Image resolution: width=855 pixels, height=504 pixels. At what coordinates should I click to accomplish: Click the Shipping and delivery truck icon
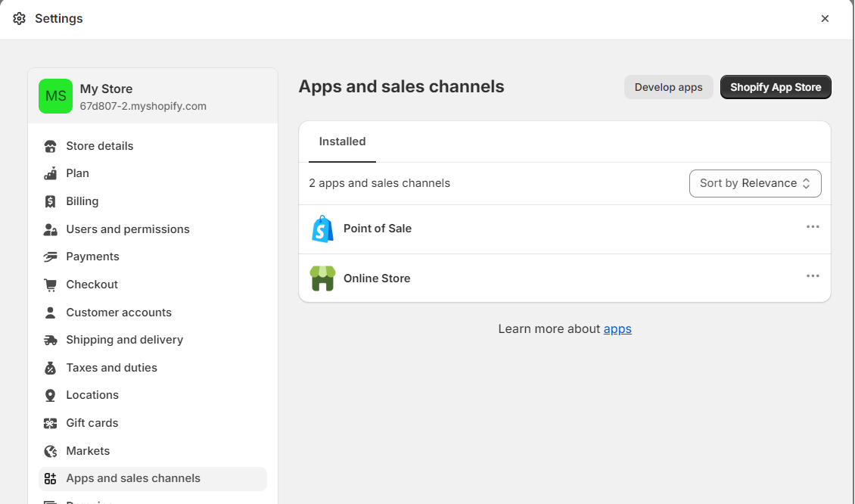click(x=50, y=341)
